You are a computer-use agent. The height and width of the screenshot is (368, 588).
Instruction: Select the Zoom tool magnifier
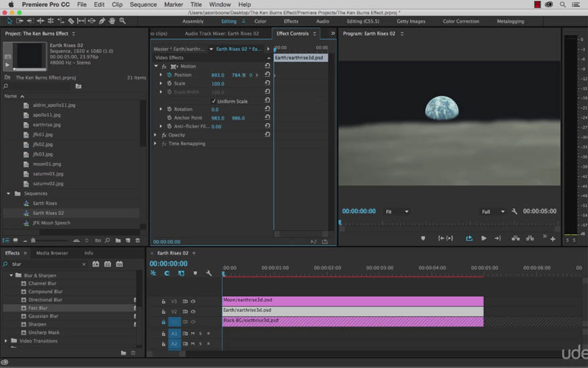pyautogui.click(x=122, y=21)
